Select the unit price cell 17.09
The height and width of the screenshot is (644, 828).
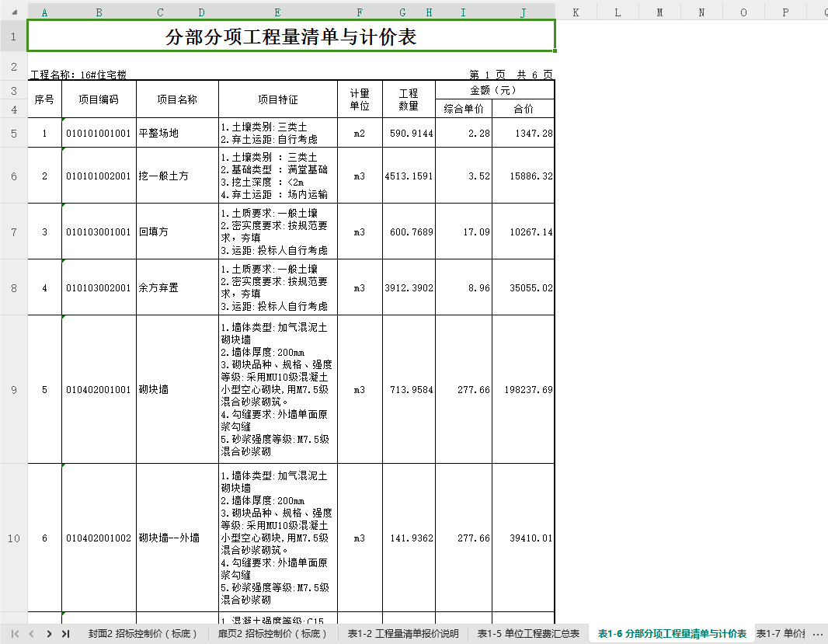tap(464, 231)
